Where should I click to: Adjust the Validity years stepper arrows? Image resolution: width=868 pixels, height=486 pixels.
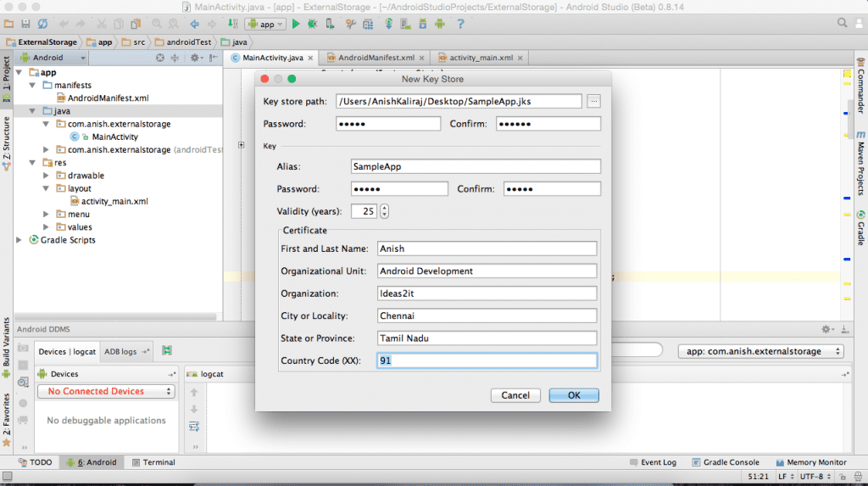[384, 211]
